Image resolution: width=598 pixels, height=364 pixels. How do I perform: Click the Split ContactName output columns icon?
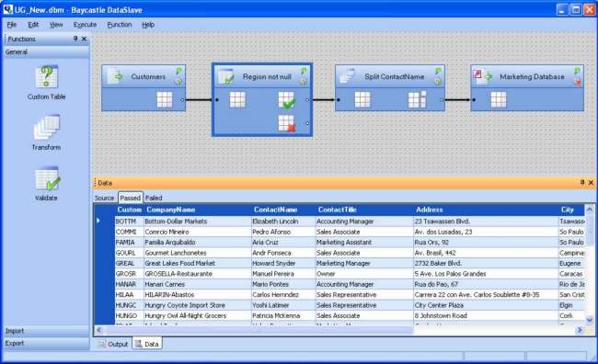[x=417, y=100]
